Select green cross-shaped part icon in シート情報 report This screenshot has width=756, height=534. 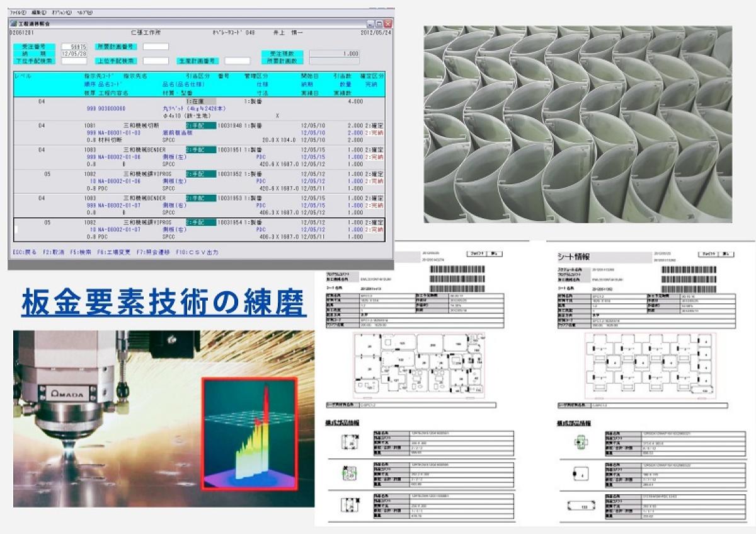coord(580,444)
